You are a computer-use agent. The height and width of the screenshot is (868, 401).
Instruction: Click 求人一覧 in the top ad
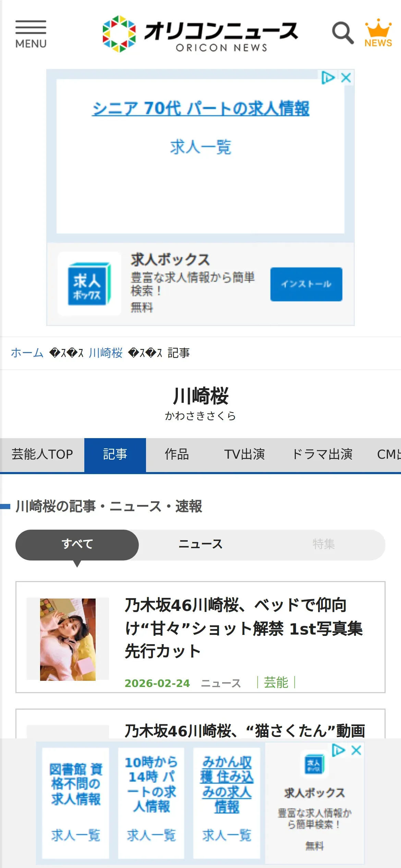(200, 147)
